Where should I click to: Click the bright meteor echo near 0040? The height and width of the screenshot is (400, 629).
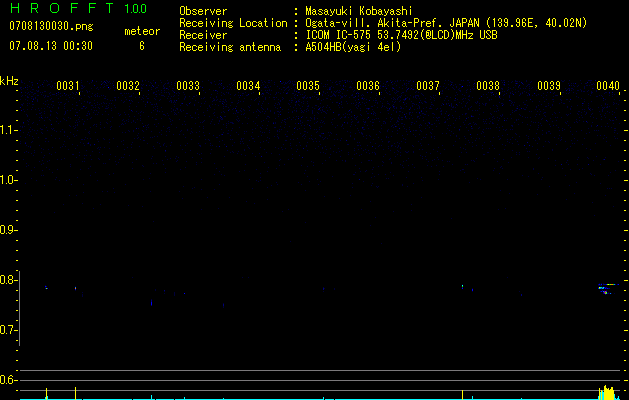607,288
